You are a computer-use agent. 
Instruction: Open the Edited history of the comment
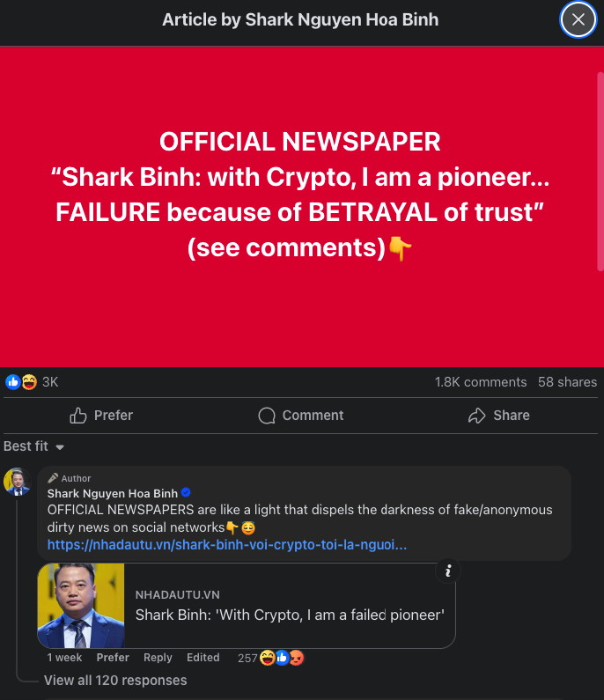pyautogui.click(x=203, y=658)
